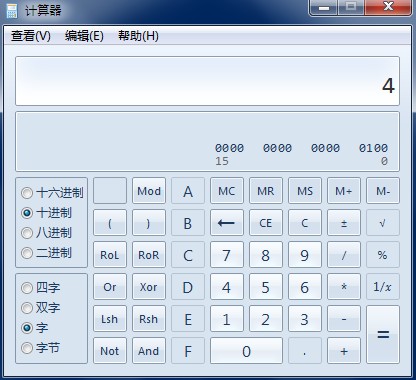Click the division slash button
Viewport: 416px width, 380px height.
(344, 255)
